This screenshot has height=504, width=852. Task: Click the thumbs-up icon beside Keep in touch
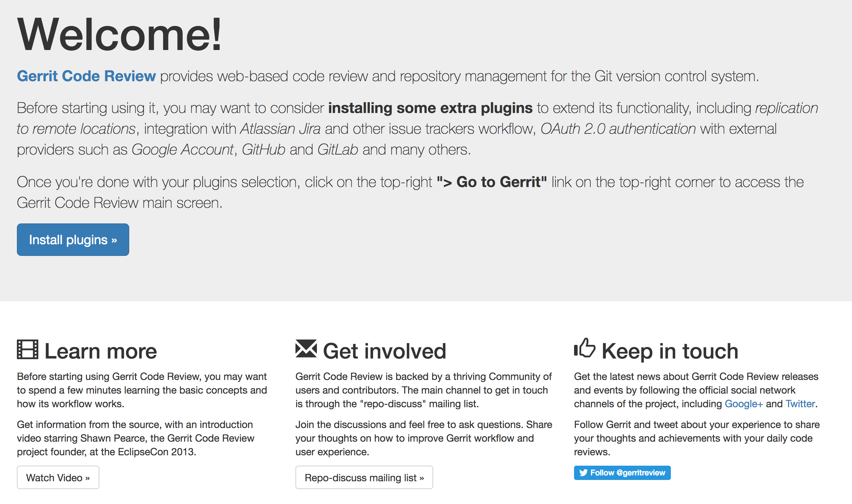(584, 348)
